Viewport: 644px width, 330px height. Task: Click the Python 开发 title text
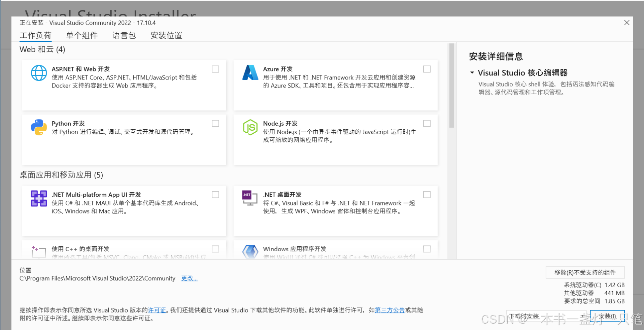pyautogui.click(x=68, y=124)
